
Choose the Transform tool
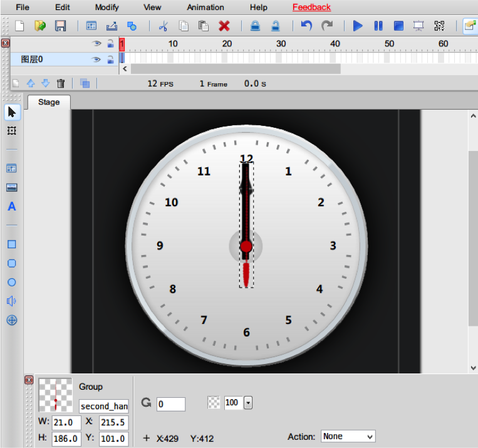[x=11, y=130]
